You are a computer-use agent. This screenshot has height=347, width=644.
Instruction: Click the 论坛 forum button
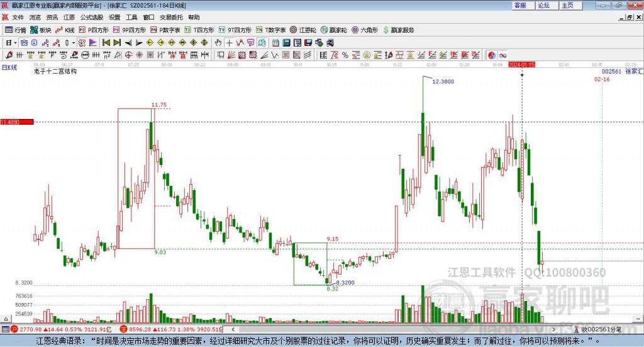coord(544,5)
